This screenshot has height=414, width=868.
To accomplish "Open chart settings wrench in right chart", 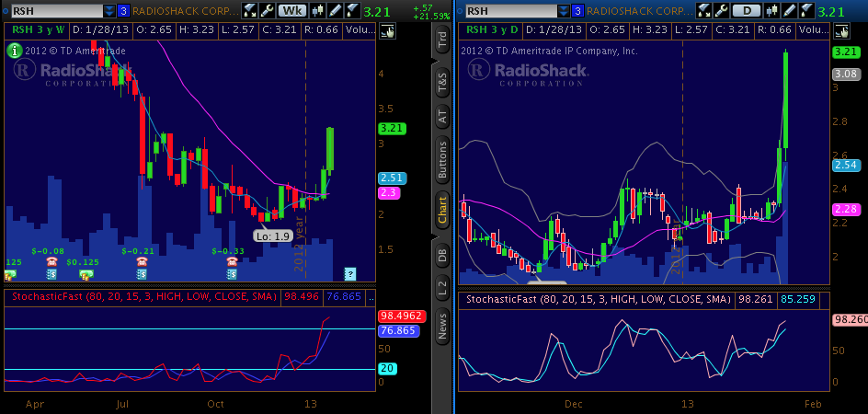I will pos(720,10).
